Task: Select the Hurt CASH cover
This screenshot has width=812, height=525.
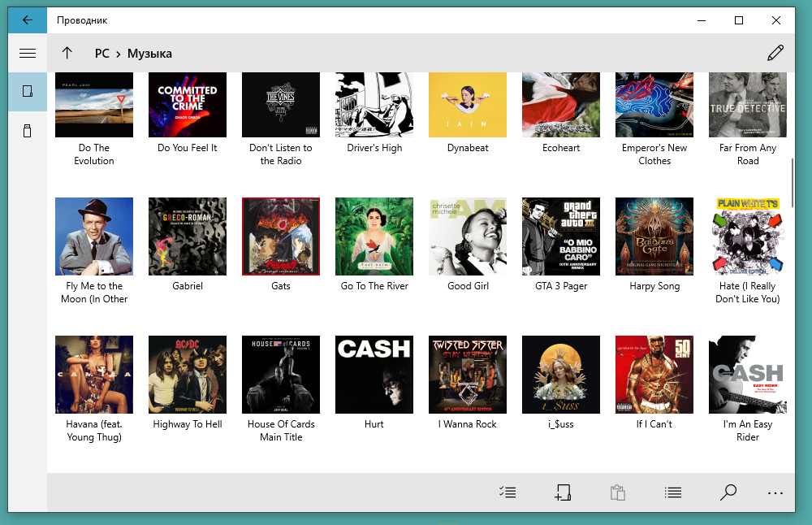Action: click(x=374, y=375)
